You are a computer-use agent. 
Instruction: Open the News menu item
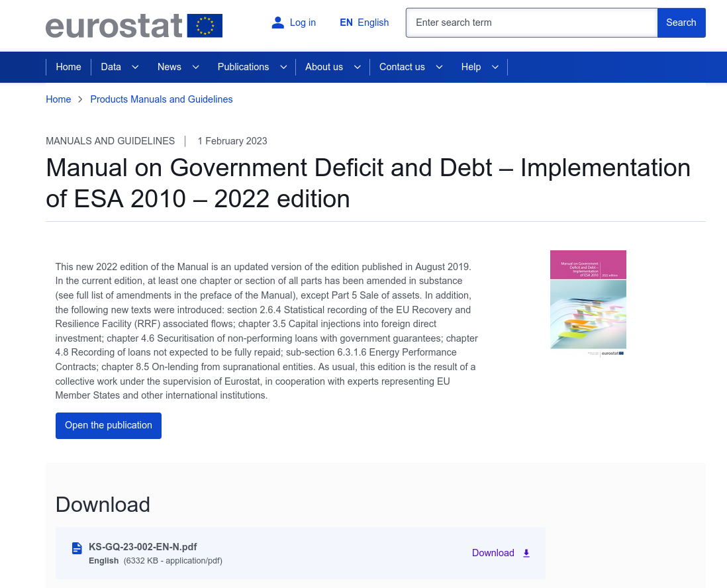170,67
